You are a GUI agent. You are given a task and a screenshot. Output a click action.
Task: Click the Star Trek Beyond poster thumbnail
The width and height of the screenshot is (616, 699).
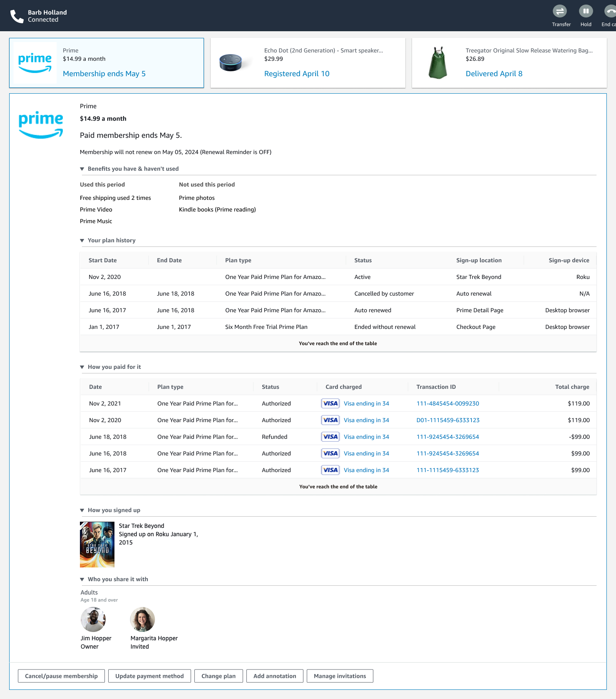click(x=97, y=545)
